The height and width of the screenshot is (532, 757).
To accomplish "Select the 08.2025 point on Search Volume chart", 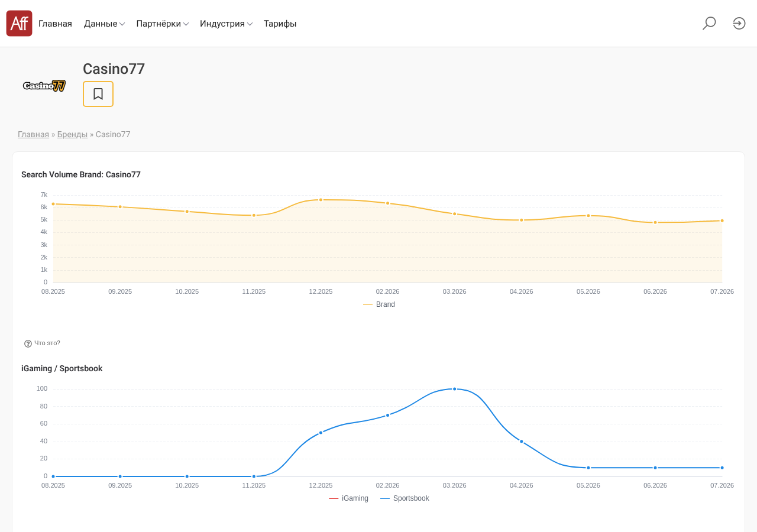I will point(53,204).
